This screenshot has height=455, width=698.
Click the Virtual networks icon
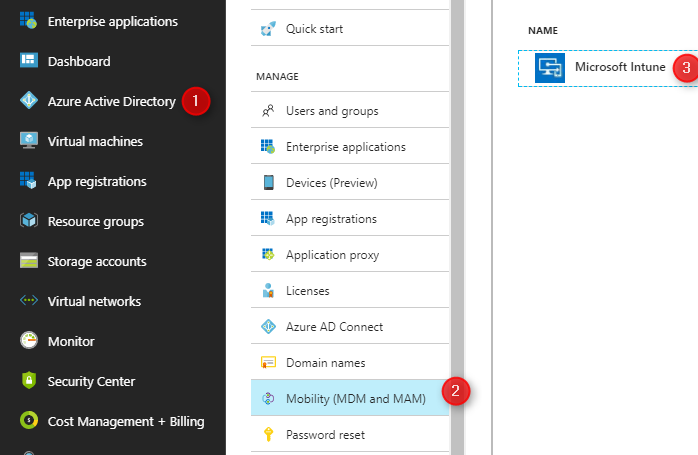coord(28,301)
